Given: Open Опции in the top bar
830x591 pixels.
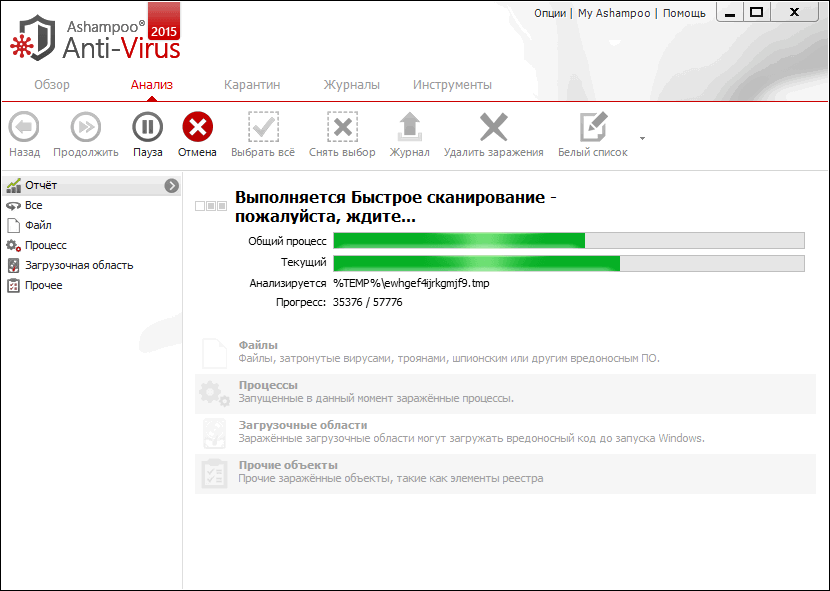Looking at the screenshot, I should click(x=548, y=13).
